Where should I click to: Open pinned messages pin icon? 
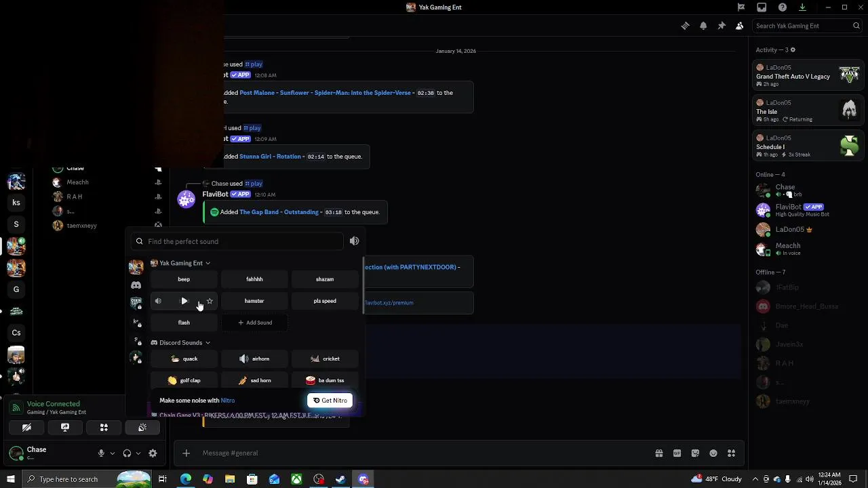click(x=722, y=26)
